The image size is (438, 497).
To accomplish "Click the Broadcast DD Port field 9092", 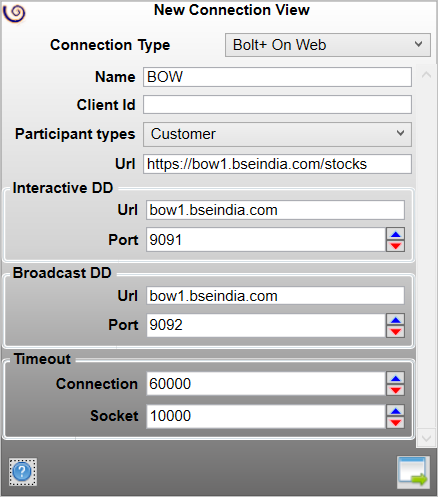I will (x=266, y=325).
